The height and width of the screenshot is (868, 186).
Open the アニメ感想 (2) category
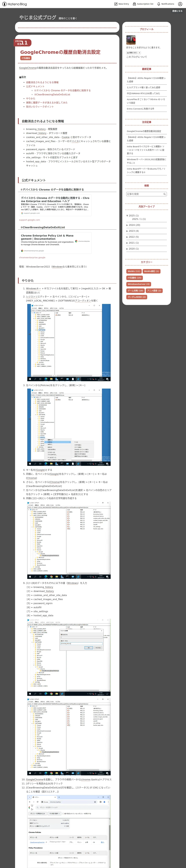point(154,290)
